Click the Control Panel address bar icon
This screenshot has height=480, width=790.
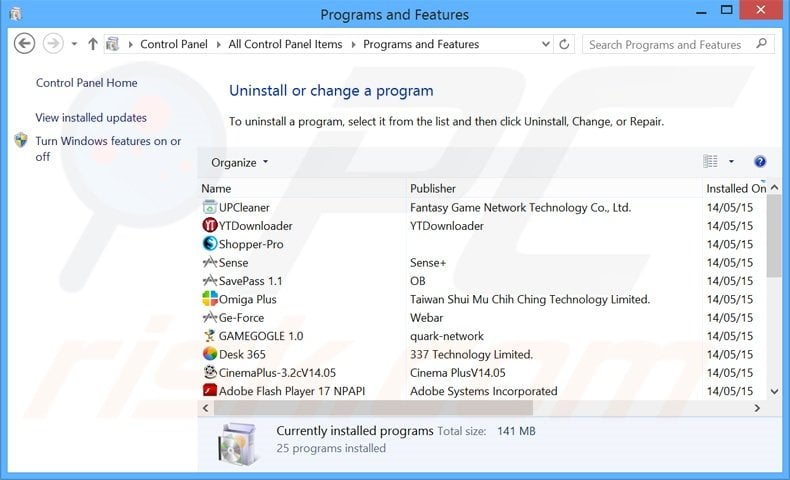[x=112, y=44]
